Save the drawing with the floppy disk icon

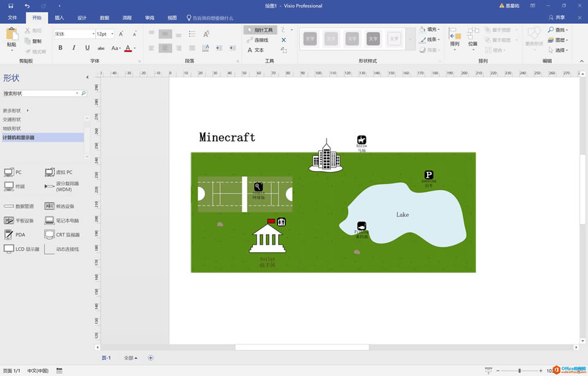point(10,6)
